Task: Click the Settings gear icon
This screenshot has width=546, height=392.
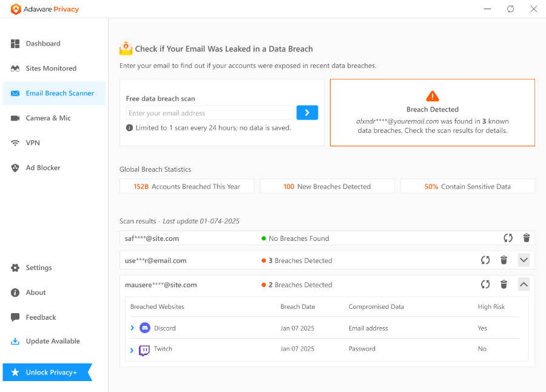Action: (x=15, y=268)
